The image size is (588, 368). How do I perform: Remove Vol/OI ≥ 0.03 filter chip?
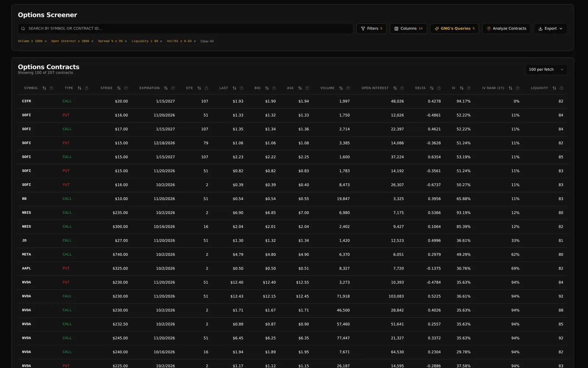(195, 41)
